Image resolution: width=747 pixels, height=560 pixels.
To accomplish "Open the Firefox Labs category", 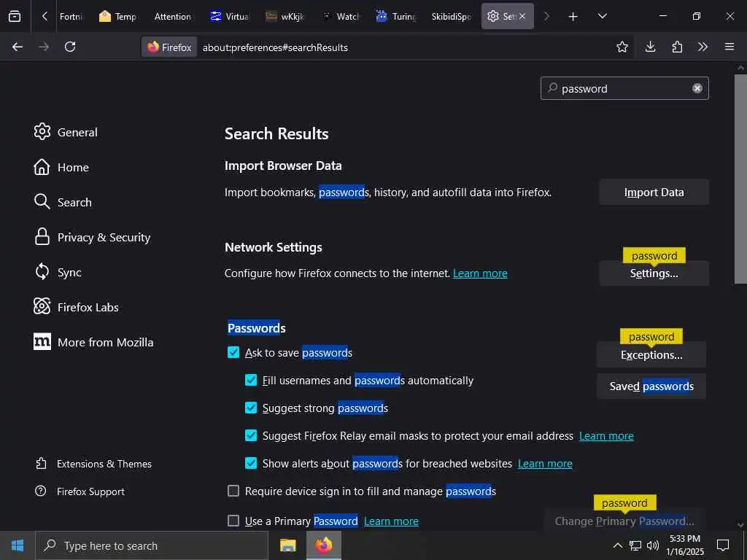I will click(76, 307).
